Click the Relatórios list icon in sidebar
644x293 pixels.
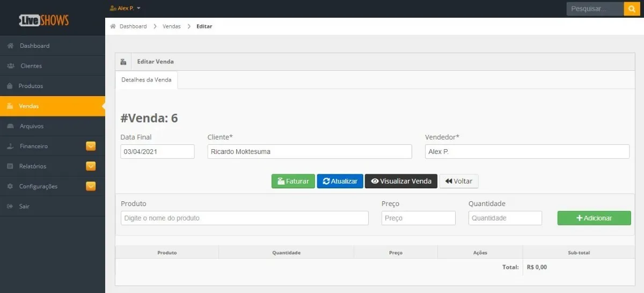(x=10, y=166)
